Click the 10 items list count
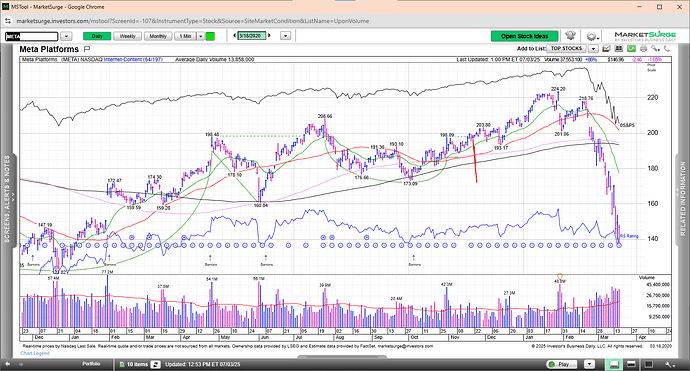Screen dimensions: 690x371 coord(138,364)
